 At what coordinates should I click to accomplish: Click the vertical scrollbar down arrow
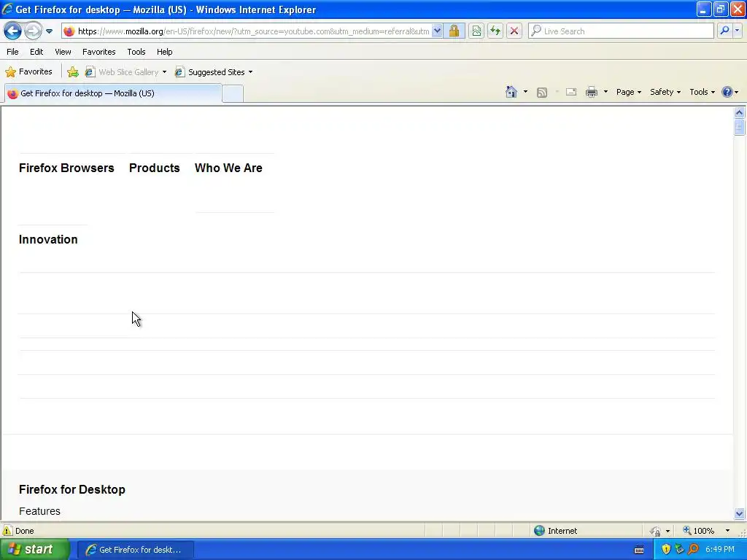[x=740, y=513]
